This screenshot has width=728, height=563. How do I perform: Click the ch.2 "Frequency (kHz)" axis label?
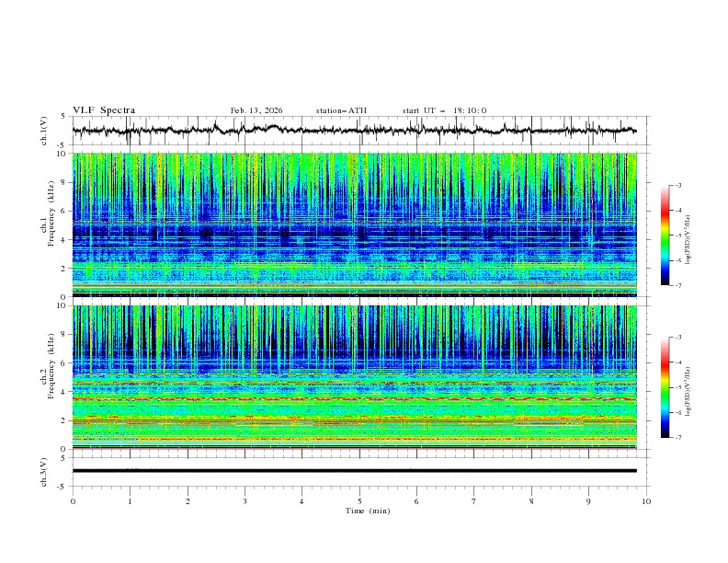click(51, 366)
